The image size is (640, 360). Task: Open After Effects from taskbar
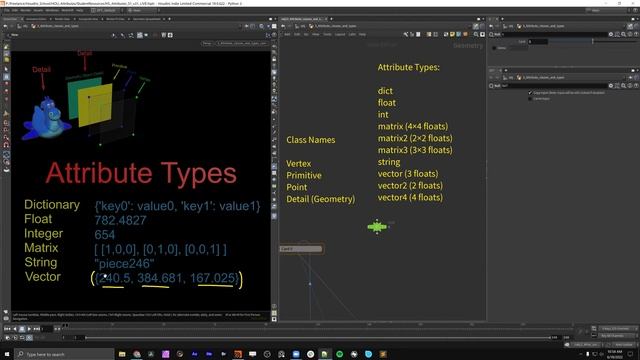pyautogui.click(x=194, y=354)
